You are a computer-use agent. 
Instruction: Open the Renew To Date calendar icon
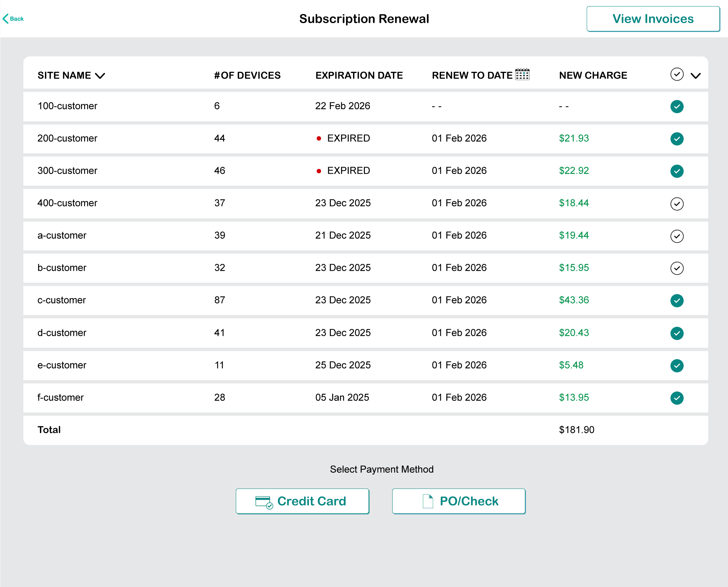(522, 74)
